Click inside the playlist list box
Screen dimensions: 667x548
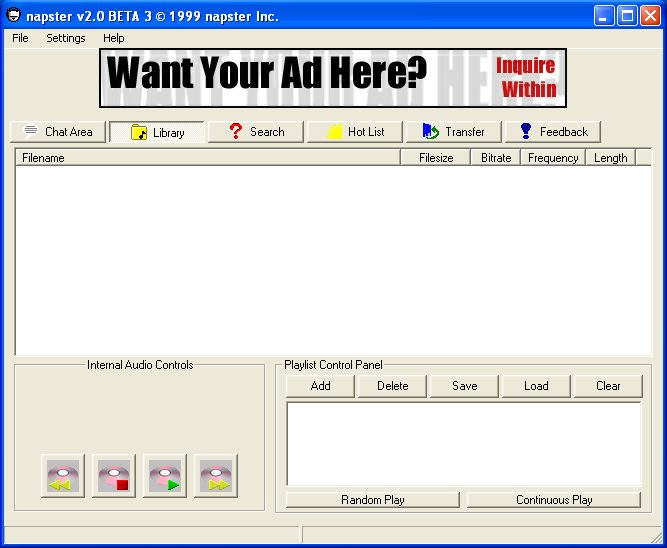[464, 444]
